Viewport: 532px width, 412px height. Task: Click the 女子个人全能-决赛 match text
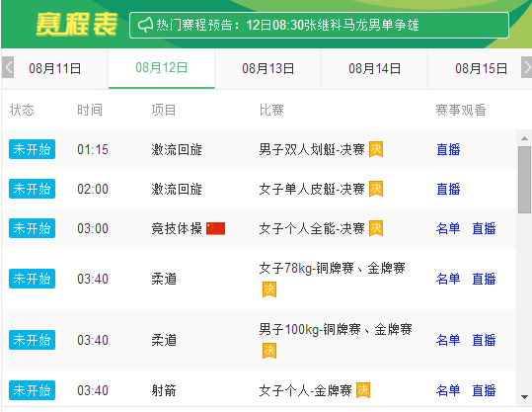coord(312,228)
